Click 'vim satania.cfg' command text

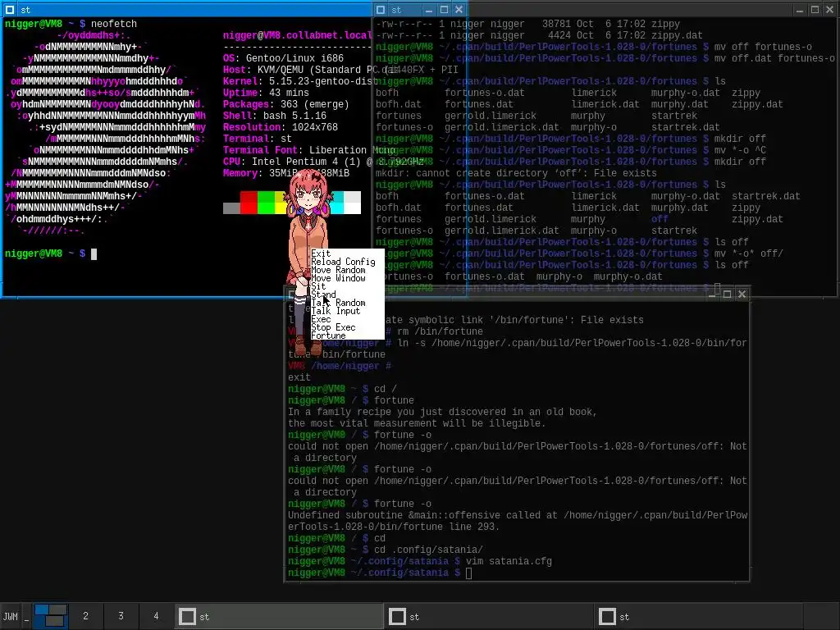coord(509,561)
